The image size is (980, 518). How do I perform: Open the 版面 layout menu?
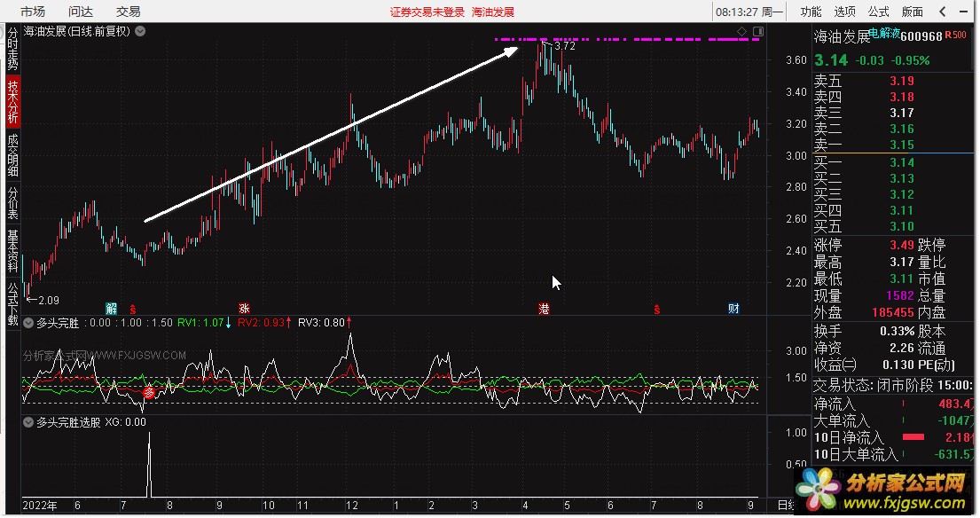click(912, 12)
